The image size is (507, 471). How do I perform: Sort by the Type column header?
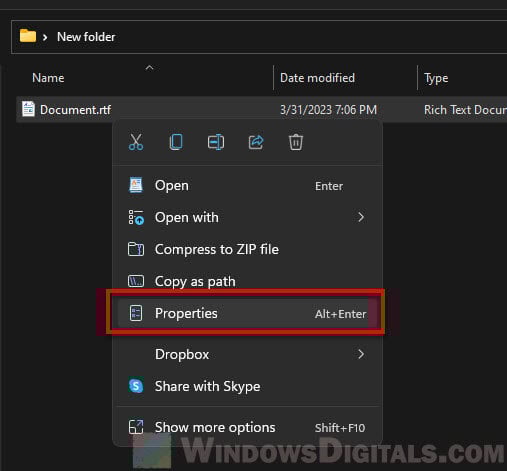(436, 79)
